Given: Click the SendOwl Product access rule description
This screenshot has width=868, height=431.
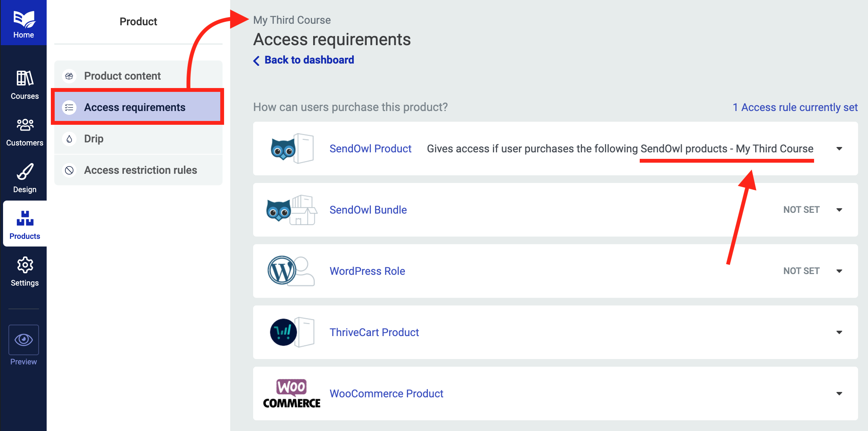Looking at the screenshot, I should [620, 149].
